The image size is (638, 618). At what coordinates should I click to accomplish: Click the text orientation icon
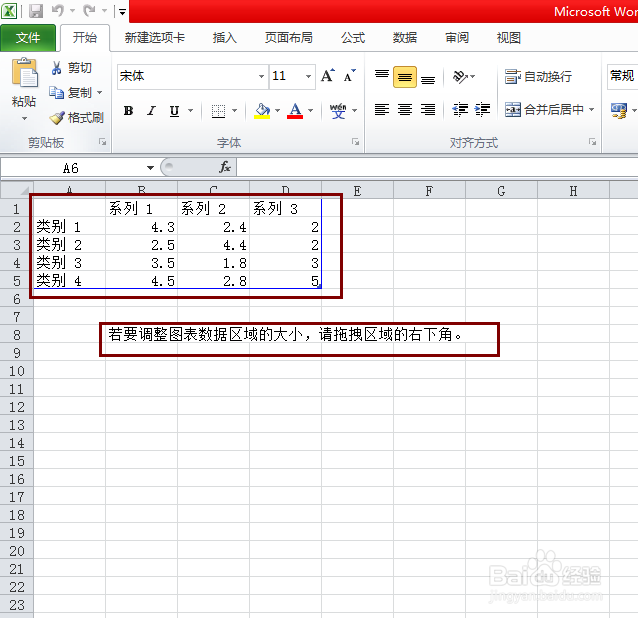460,76
